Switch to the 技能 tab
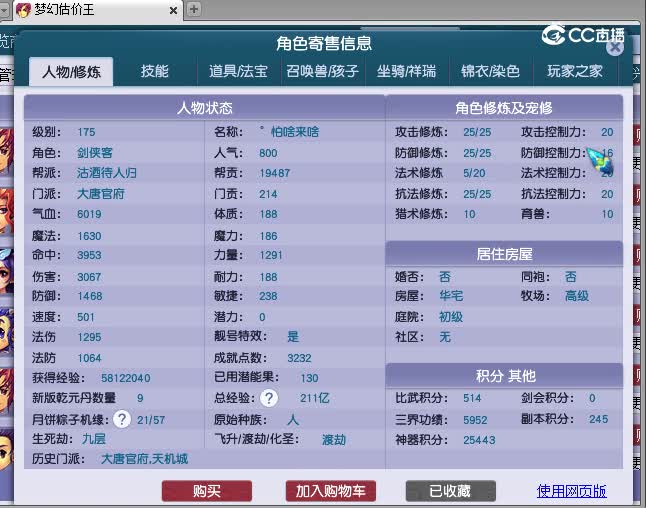Screen dimensions: 646x508 pyautogui.click(x=154, y=71)
